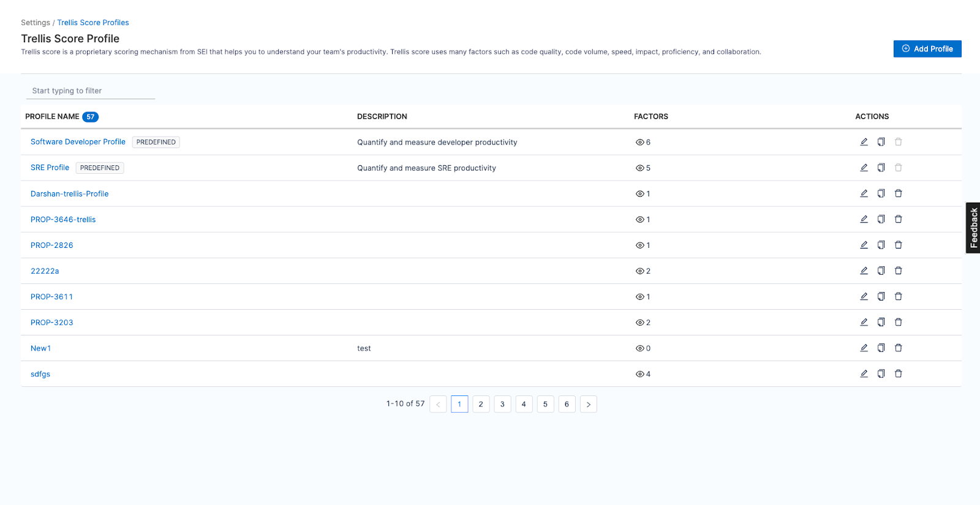The height and width of the screenshot is (505, 980).
Task: Go to previous page arrow
Action: (x=438, y=404)
